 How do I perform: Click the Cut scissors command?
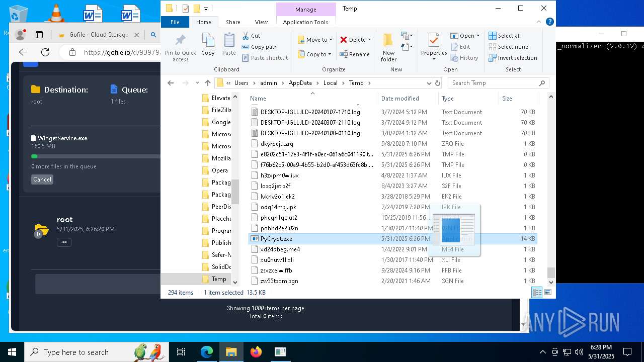point(251,36)
